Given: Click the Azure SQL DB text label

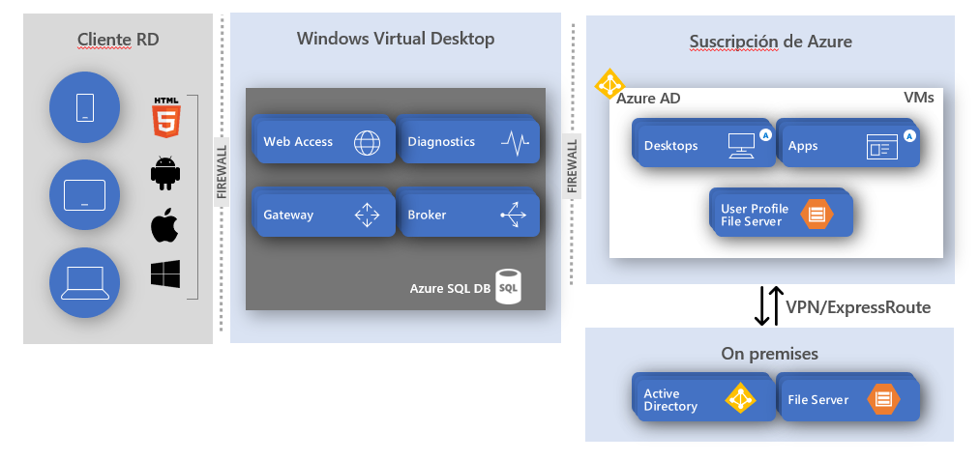Looking at the screenshot, I should coord(450,289).
